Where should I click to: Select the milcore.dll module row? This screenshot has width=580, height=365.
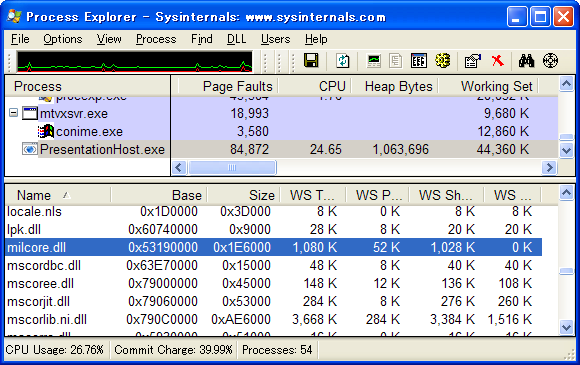click(x=273, y=247)
